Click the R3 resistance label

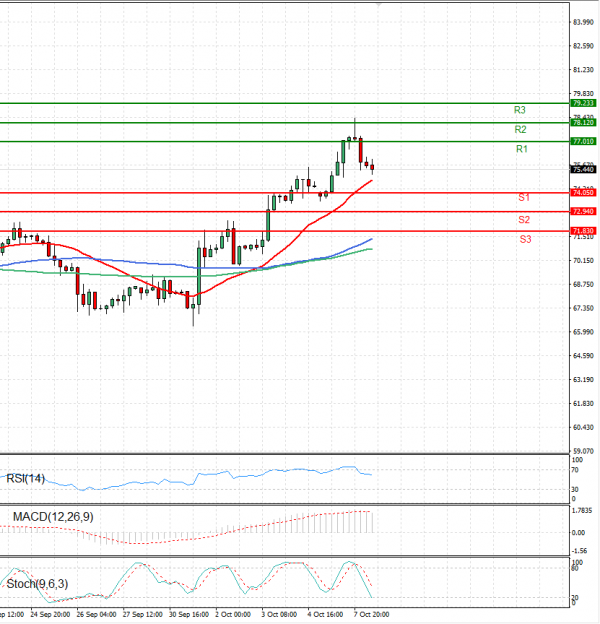[520, 110]
